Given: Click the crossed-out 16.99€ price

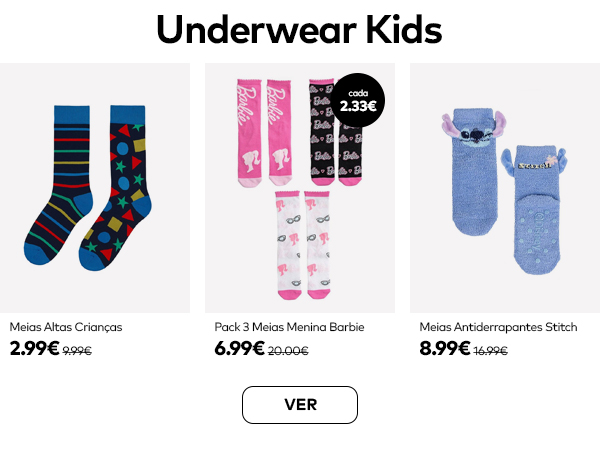Looking at the screenshot, I should (x=491, y=351).
